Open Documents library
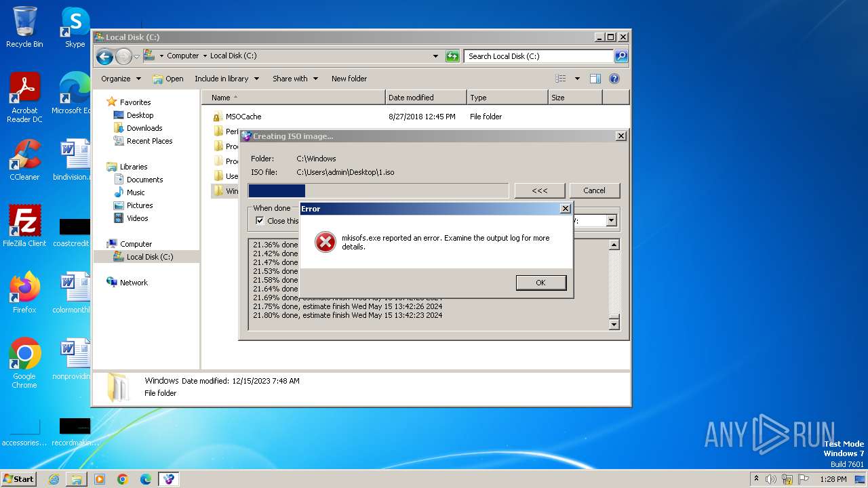 pos(144,180)
